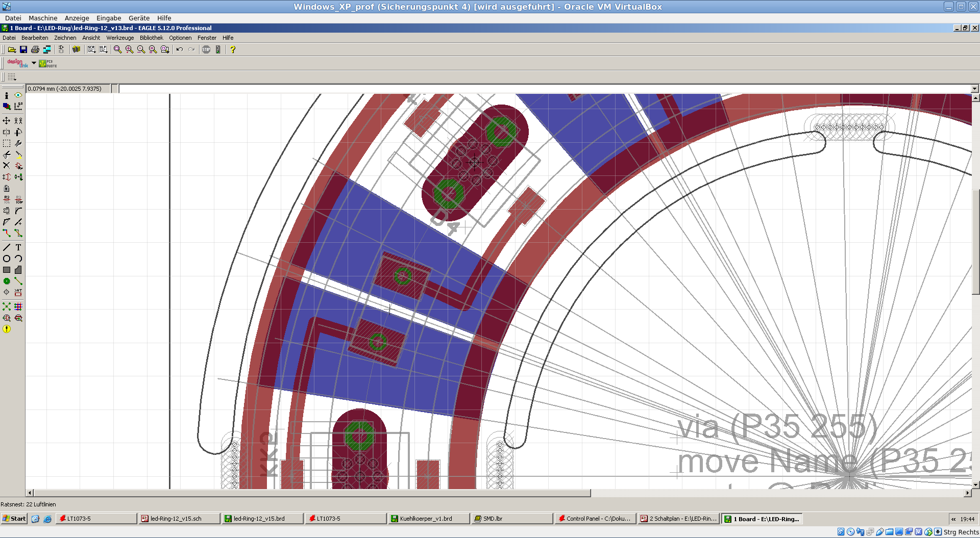Open the CAM processor icon
The height and width of the screenshot is (538, 980).
click(x=47, y=49)
